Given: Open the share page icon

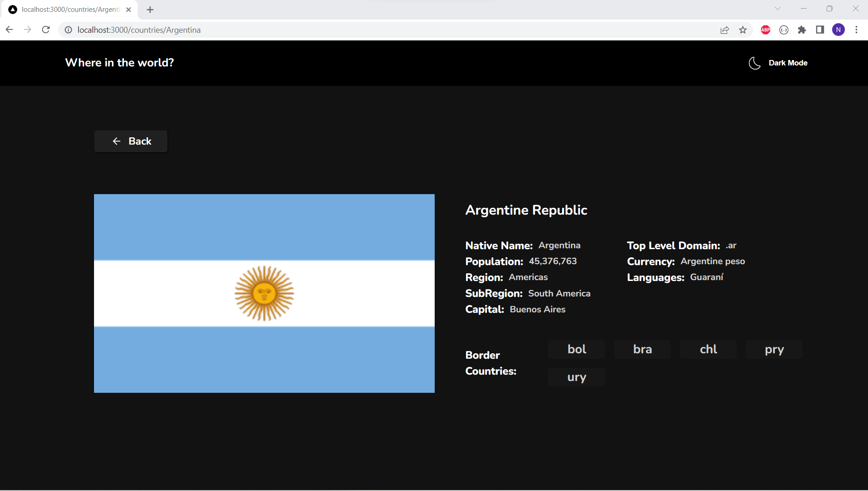Looking at the screenshot, I should (724, 30).
